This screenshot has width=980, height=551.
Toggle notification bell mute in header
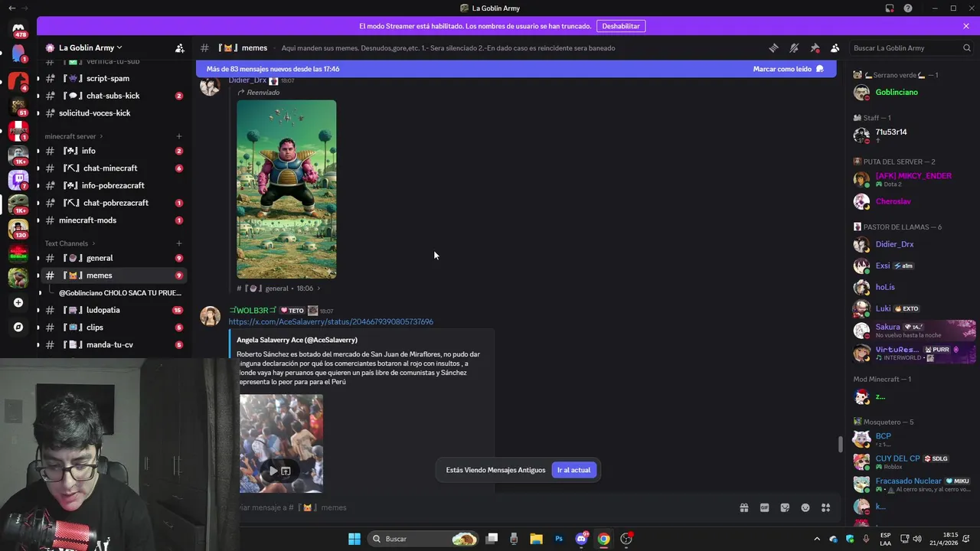tap(794, 47)
